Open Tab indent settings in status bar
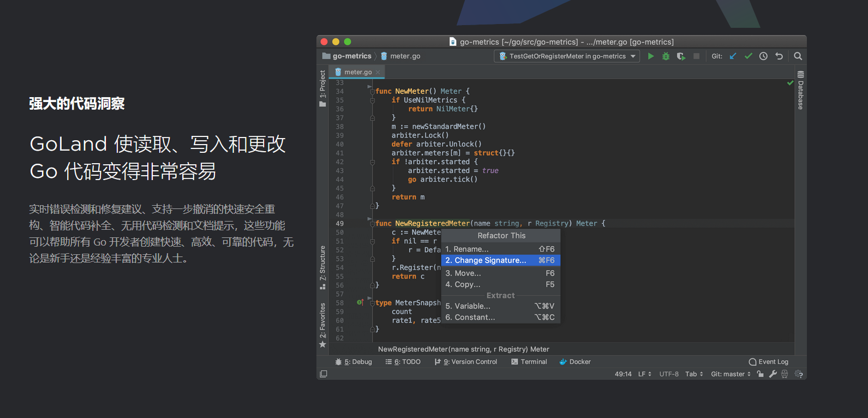This screenshot has width=868, height=418. point(694,374)
